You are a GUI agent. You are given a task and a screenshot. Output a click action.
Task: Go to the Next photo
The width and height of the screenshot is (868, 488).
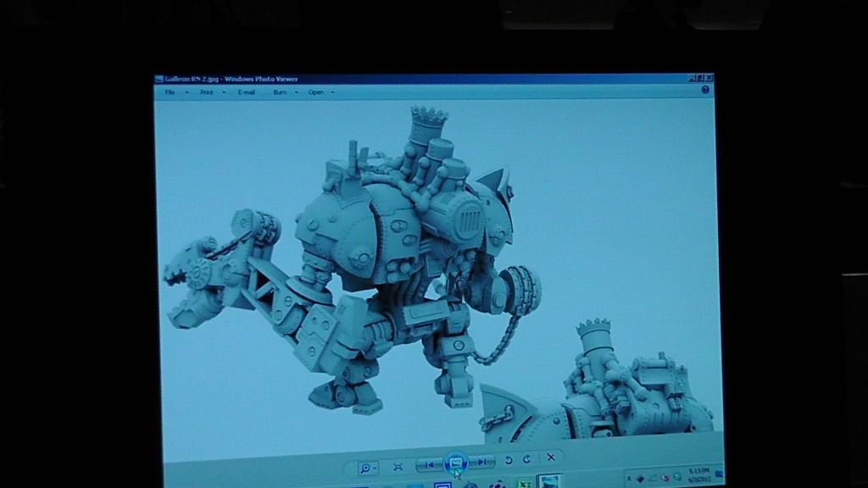pyautogui.click(x=482, y=462)
